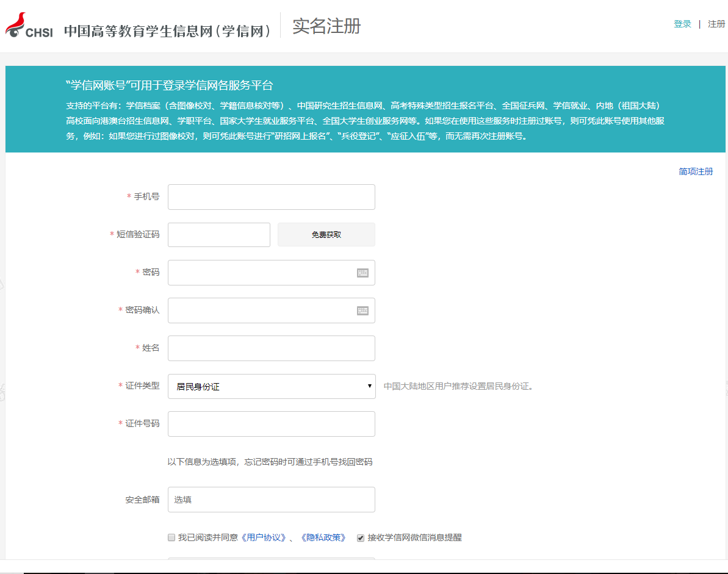
Task: Click the 姓名 input field
Action: (x=271, y=348)
